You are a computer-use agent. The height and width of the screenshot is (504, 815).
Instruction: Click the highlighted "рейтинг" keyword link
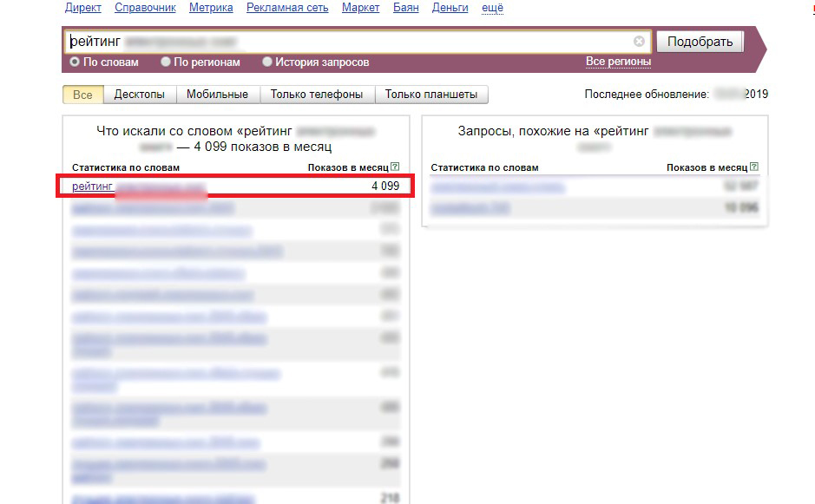(92, 187)
